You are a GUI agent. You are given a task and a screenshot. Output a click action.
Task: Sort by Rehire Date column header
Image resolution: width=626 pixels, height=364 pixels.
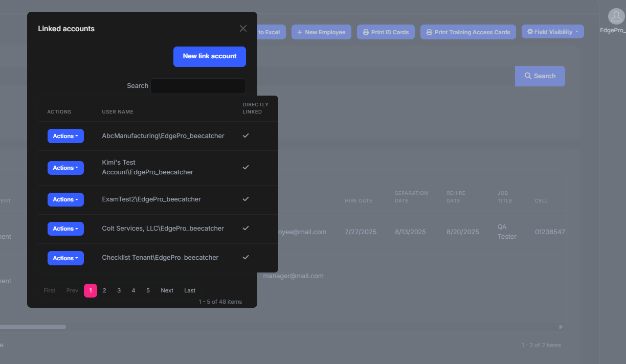pyautogui.click(x=455, y=197)
